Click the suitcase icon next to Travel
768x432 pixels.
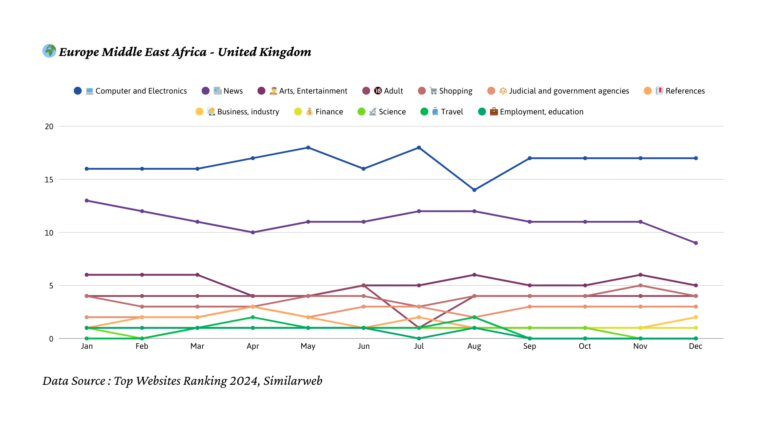[x=435, y=111]
